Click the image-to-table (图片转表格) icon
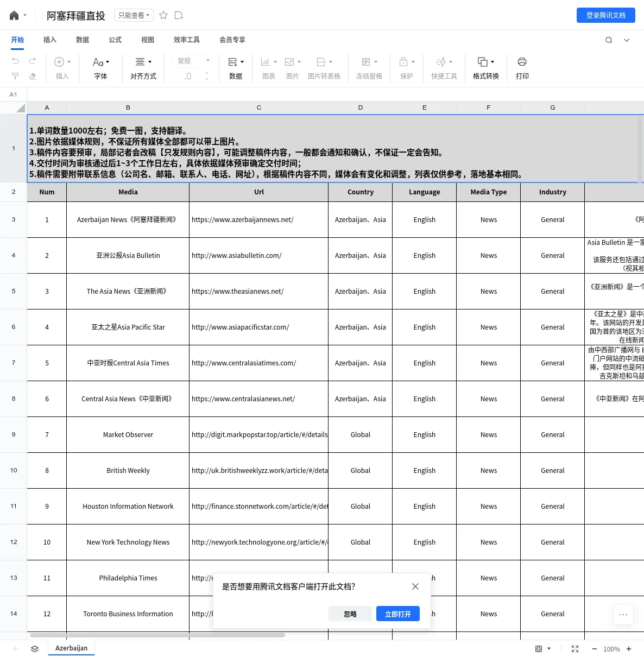644x657 pixels. click(321, 62)
